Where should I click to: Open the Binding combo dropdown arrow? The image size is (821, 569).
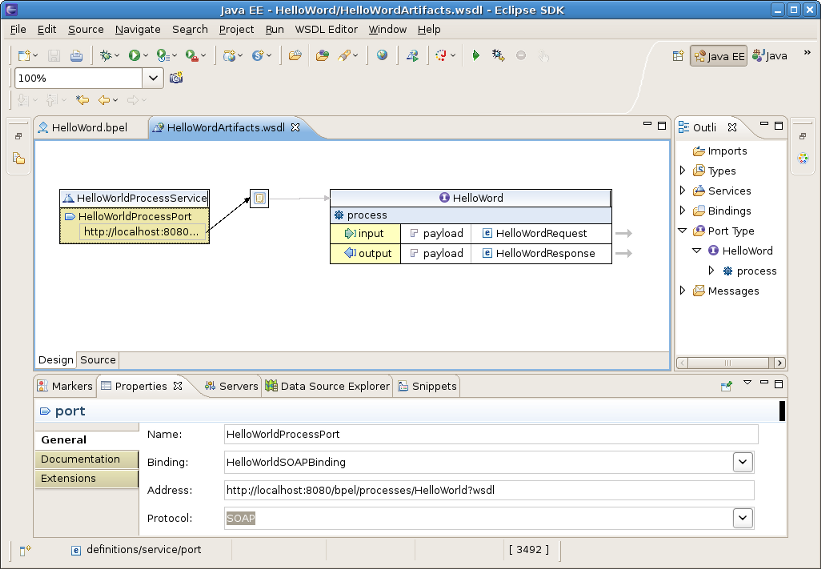click(x=742, y=462)
